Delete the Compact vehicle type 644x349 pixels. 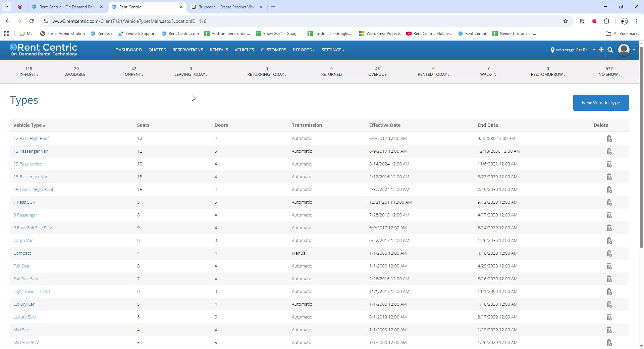[609, 253]
